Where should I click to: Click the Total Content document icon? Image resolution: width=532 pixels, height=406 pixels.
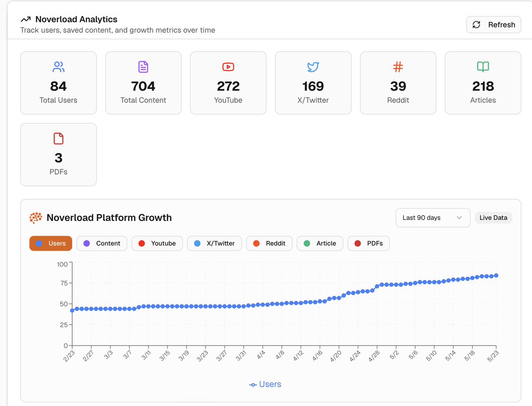pyautogui.click(x=143, y=67)
